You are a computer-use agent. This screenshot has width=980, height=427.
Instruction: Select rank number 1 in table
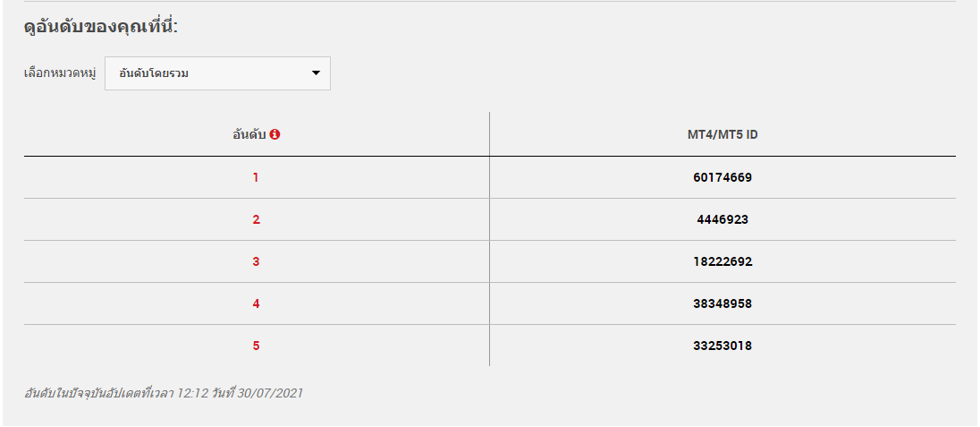point(256,178)
